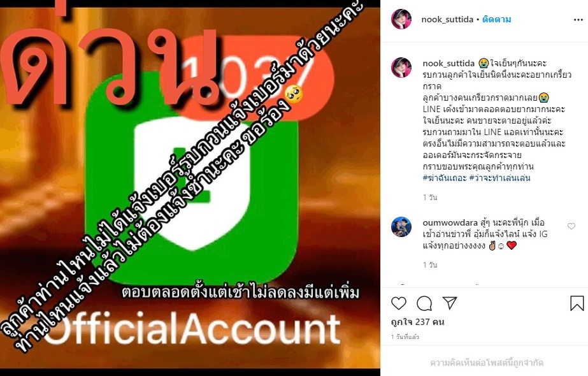Open nook_suttida avatar beside caption
Screen dimensions: 588x376
tap(401, 68)
